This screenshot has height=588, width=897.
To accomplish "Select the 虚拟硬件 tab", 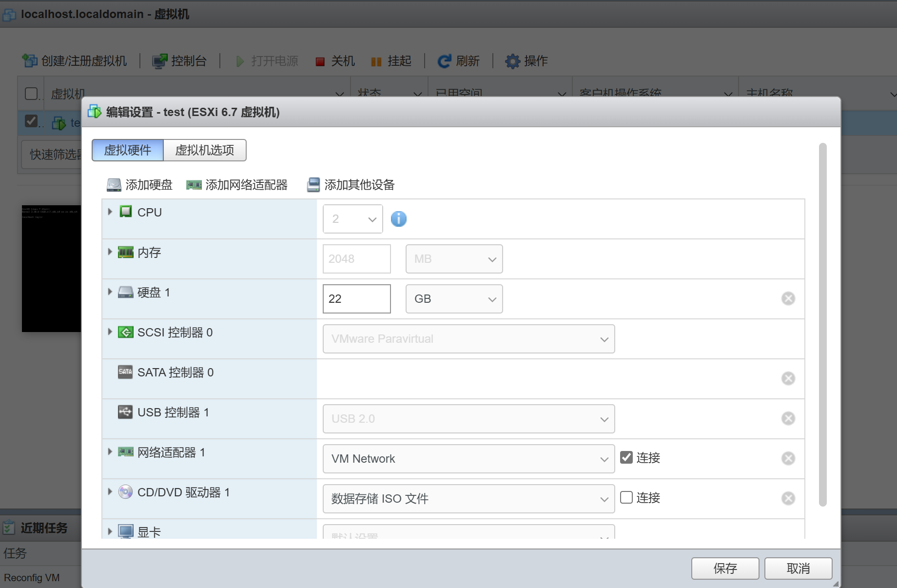I will [x=128, y=150].
